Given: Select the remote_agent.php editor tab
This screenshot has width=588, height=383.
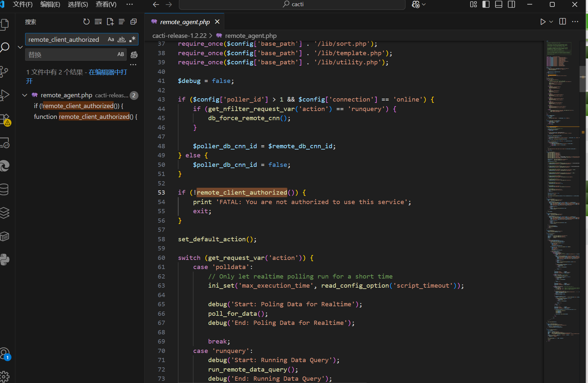Looking at the screenshot, I should coord(185,22).
